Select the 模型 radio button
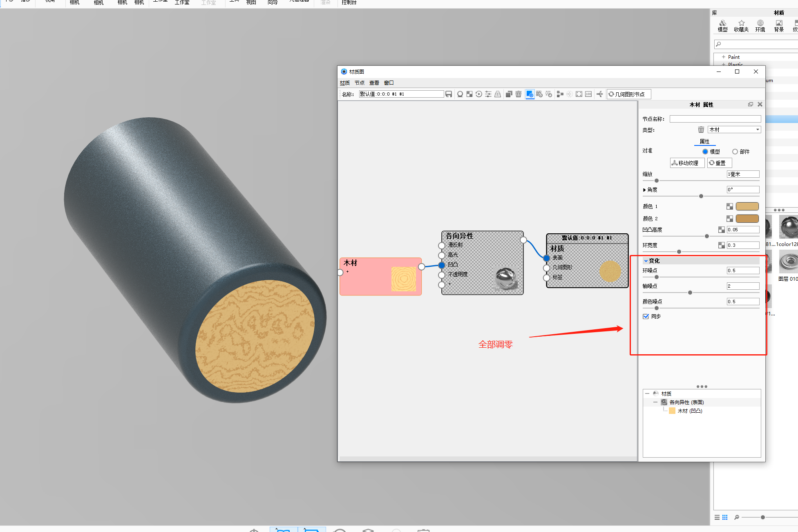 coord(705,152)
